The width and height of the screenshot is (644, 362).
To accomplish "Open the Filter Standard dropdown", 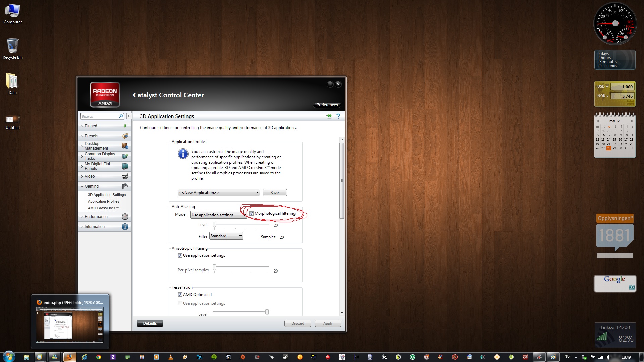I will coord(226,236).
